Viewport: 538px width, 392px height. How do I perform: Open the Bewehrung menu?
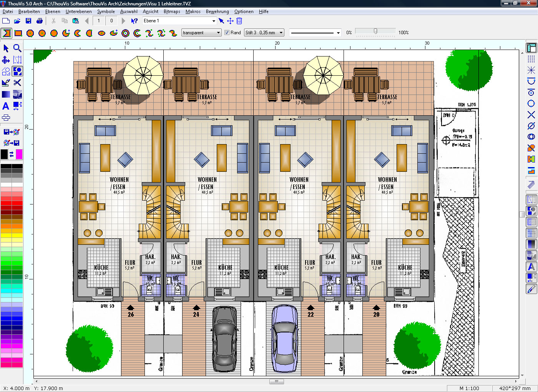pyautogui.click(x=217, y=12)
